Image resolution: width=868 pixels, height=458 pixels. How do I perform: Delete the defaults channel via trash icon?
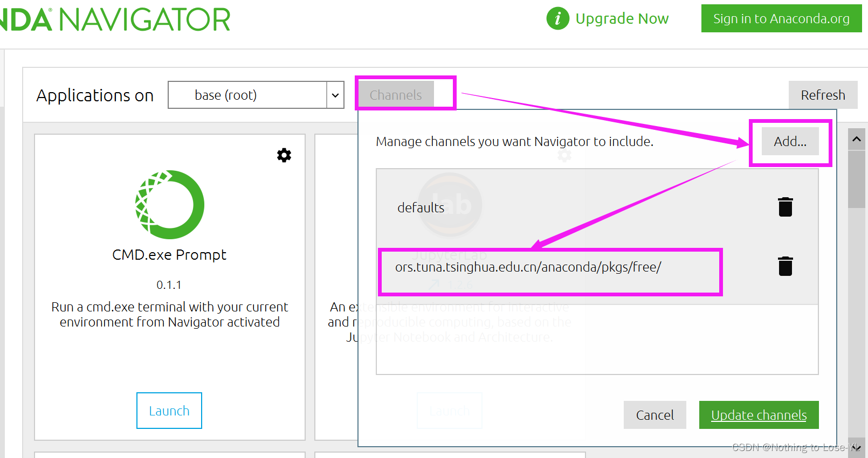[x=786, y=207]
